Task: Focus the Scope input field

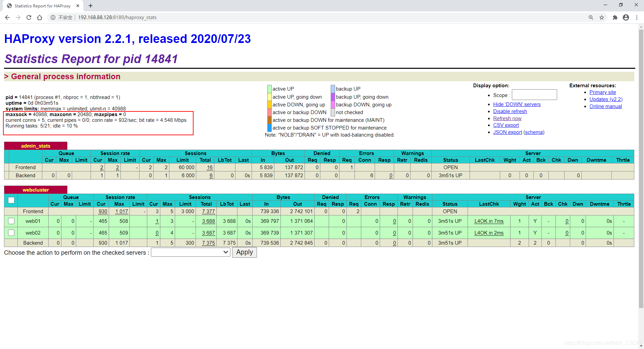Action: pyautogui.click(x=534, y=95)
